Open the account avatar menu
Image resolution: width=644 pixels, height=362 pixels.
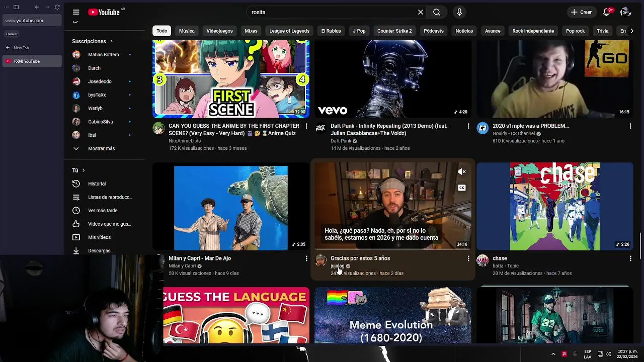[x=625, y=12]
